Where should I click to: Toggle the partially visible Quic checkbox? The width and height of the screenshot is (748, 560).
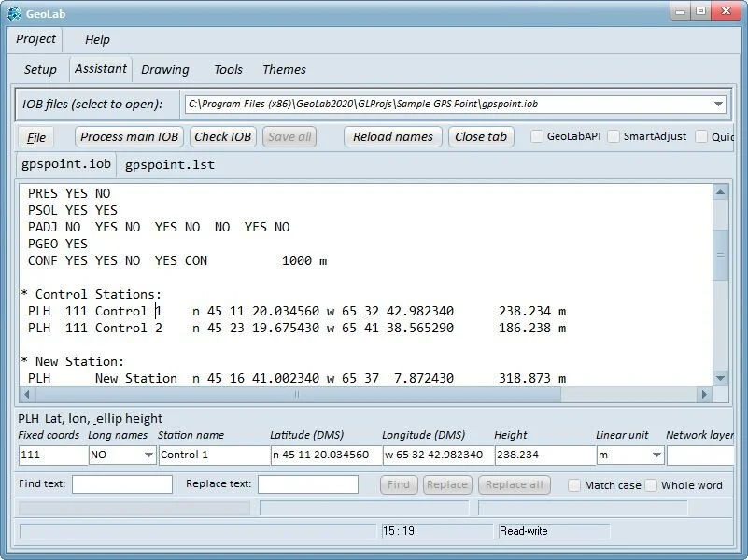tap(701, 136)
